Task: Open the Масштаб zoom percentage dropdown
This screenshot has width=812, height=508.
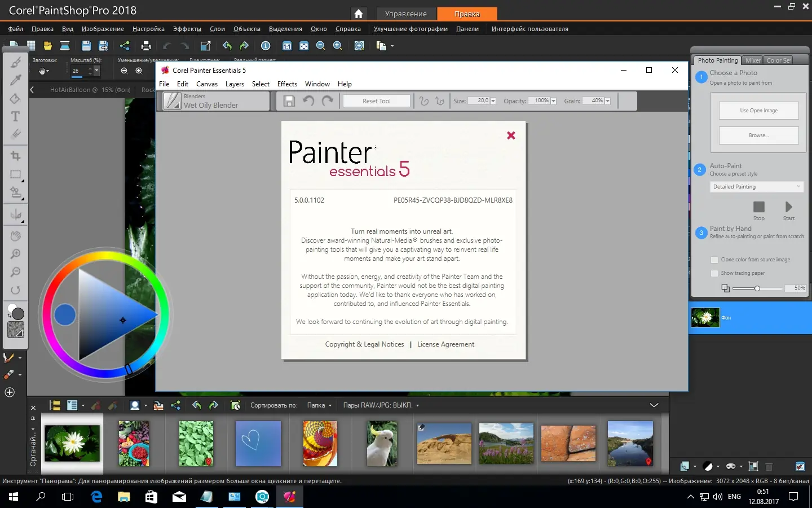Action: click(97, 71)
